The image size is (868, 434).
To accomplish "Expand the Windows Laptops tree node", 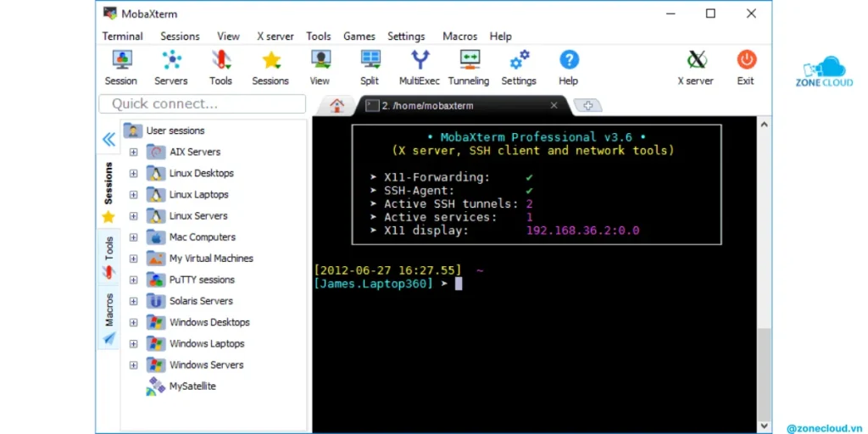I will (x=133, y=344).
